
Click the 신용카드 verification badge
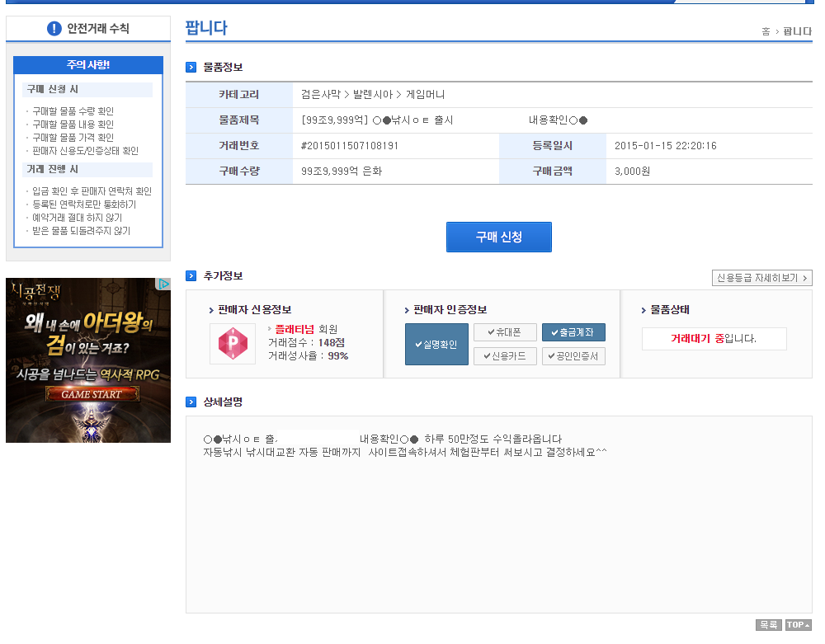pos(505,356)
